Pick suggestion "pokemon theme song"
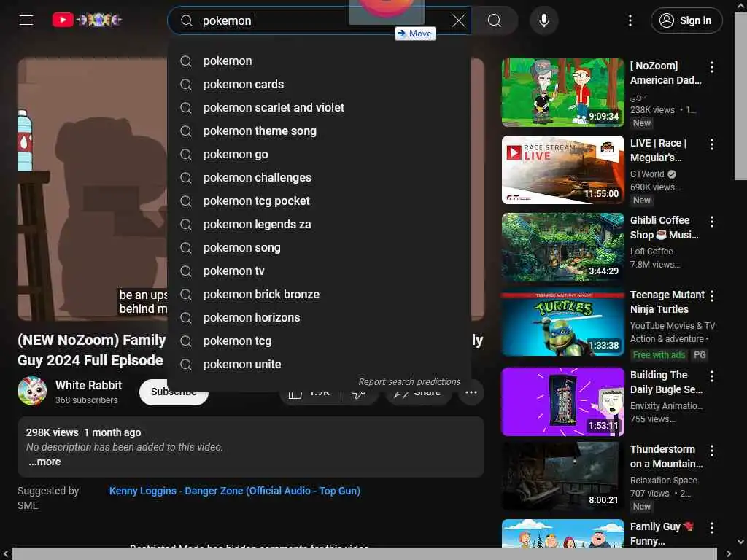This screenshot has height=560, width=747. point(319,131)
